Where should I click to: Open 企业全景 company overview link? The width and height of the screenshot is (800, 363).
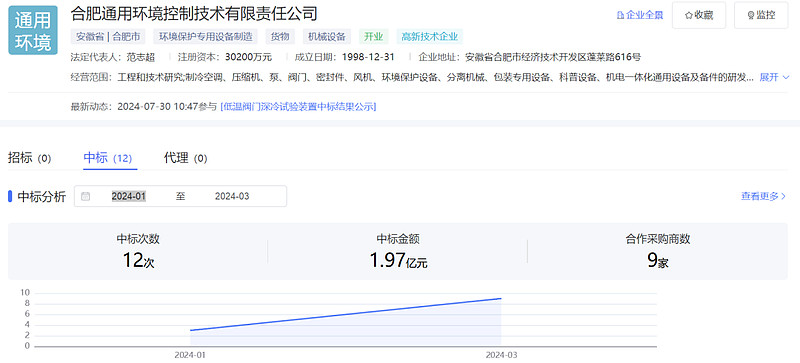coord(640,15)
